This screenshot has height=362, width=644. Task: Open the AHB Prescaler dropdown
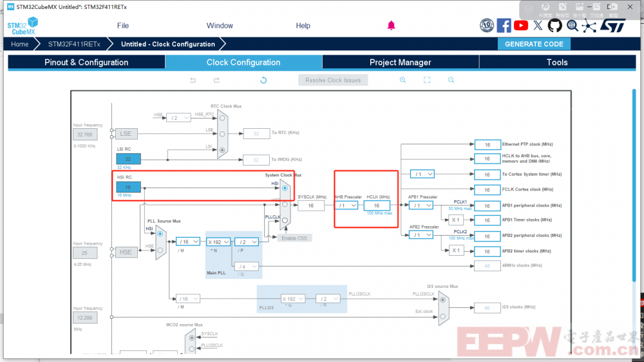(x=346, y=205)
